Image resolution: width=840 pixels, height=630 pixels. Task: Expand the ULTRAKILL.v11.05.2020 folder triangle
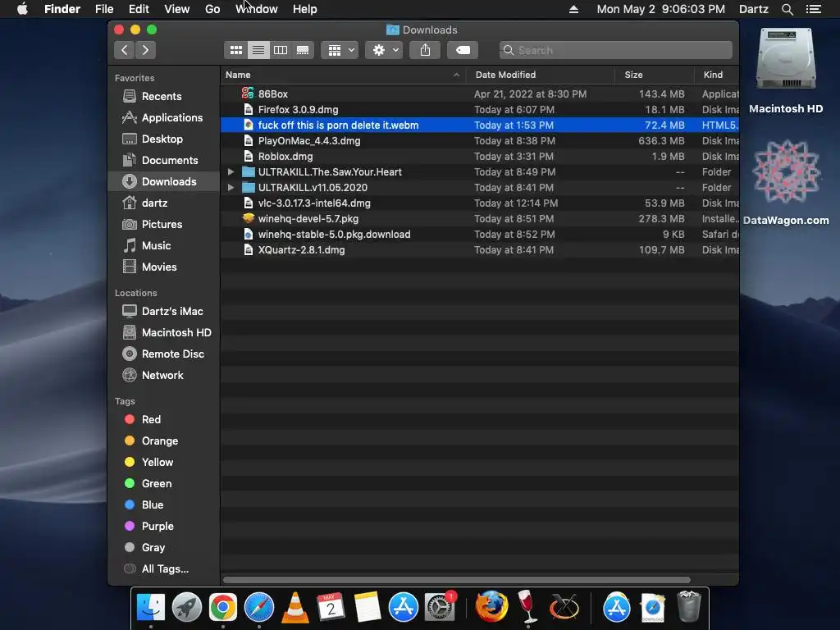pyautogui.click(x=231, y=188)
